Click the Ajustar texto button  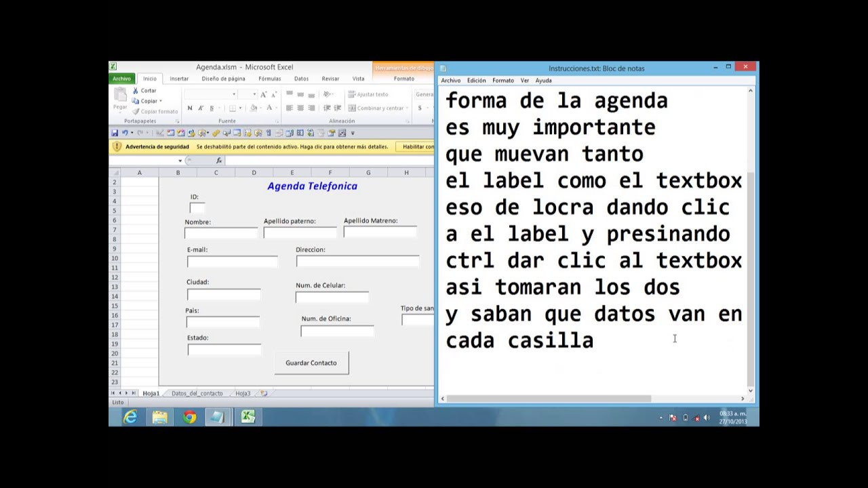(368, 94)
